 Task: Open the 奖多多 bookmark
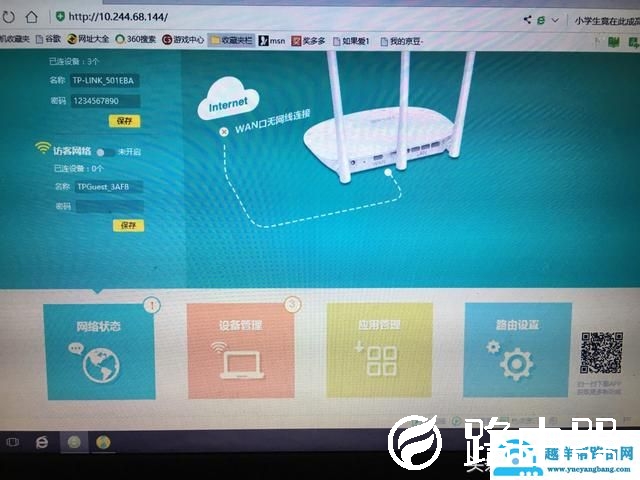click(x=308, y=41)
